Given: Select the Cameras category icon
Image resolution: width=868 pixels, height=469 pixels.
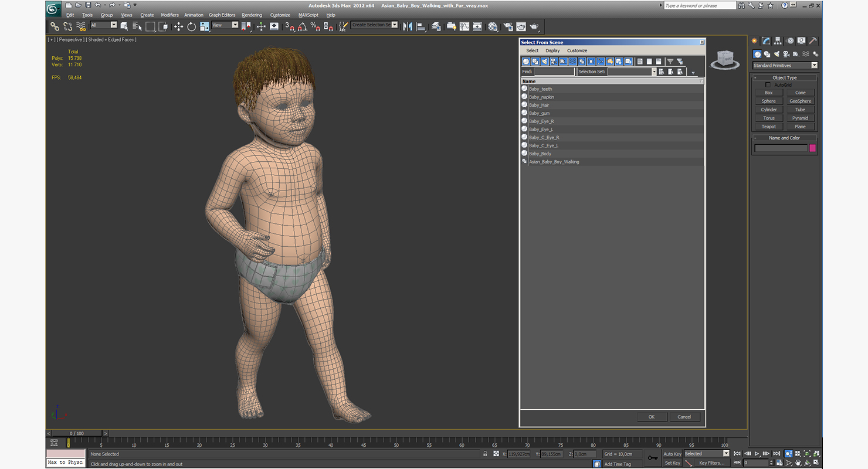Looking at the screenshot, I should (786, 54).
